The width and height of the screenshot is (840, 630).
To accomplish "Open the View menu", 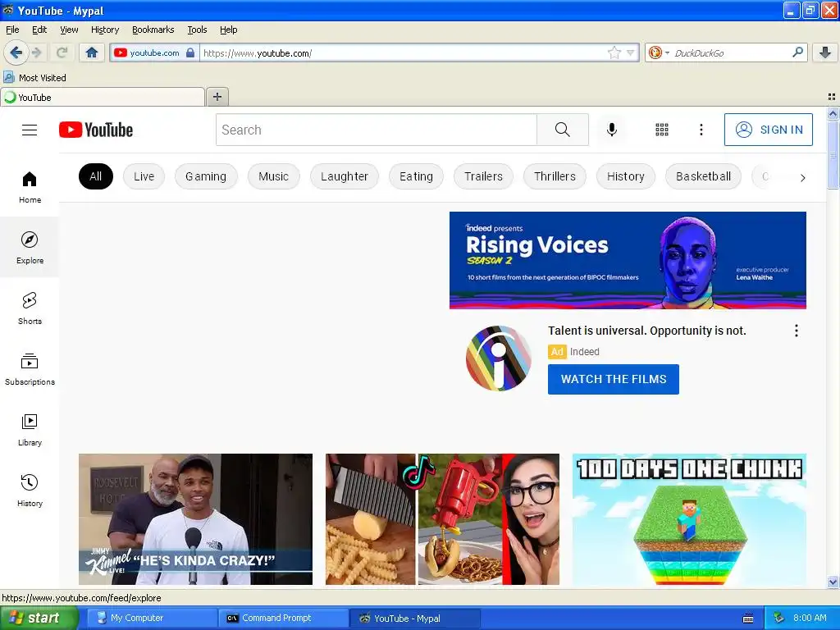I will coord(69,30).
